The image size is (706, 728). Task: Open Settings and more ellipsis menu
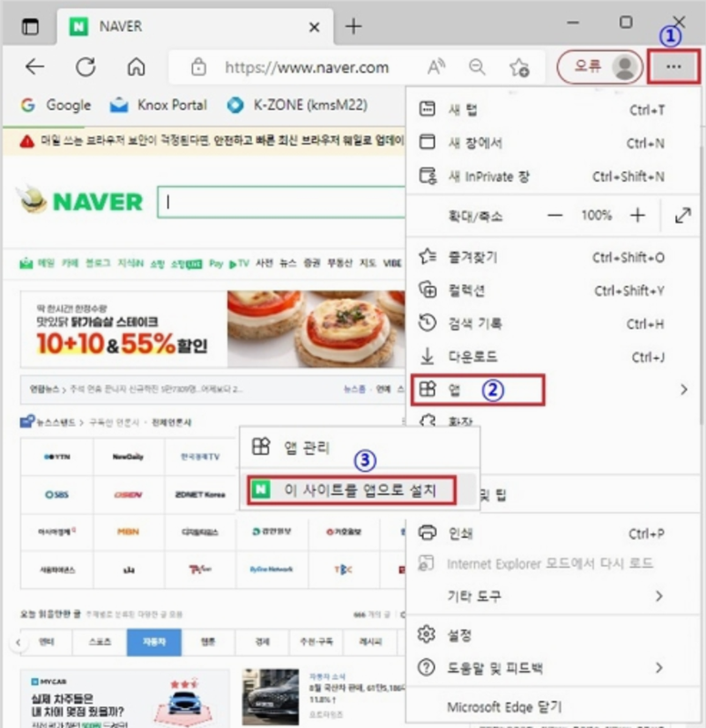point(673,66)
